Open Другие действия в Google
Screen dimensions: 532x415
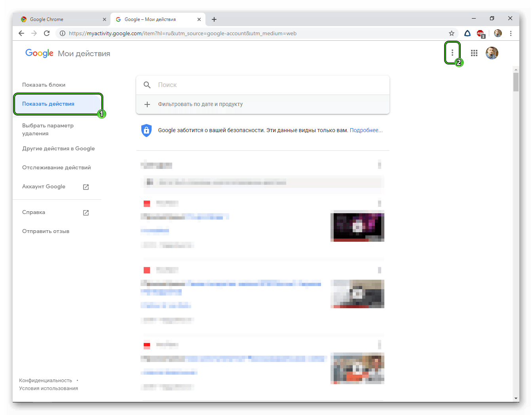tap(59, 148)
